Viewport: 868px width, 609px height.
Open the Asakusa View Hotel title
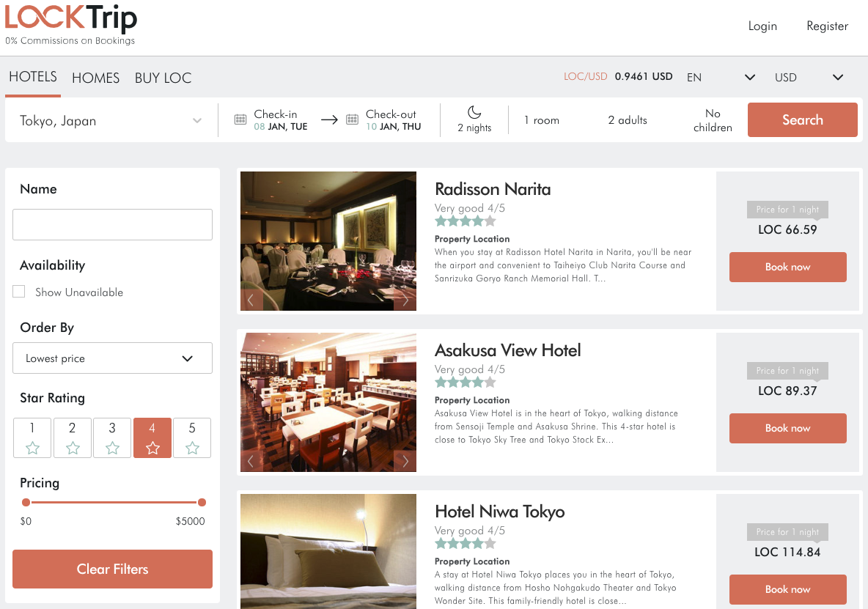(x=507, y=350)
